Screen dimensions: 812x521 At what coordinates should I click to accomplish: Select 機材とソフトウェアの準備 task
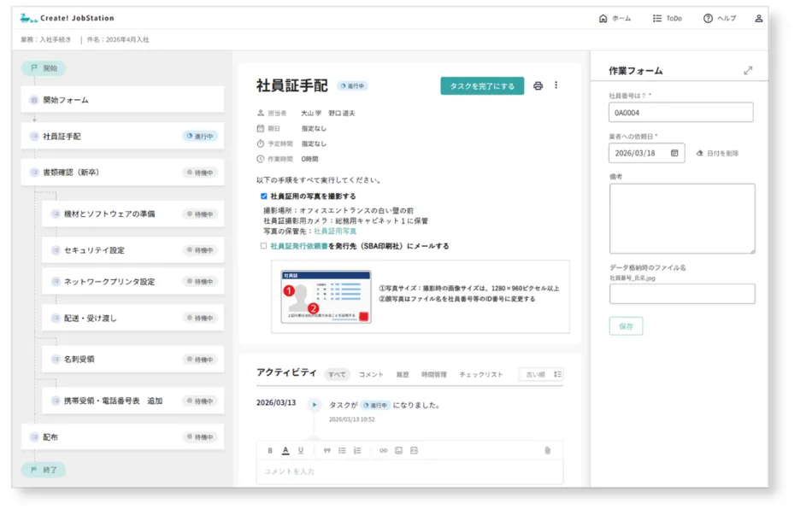pos(133,214)
